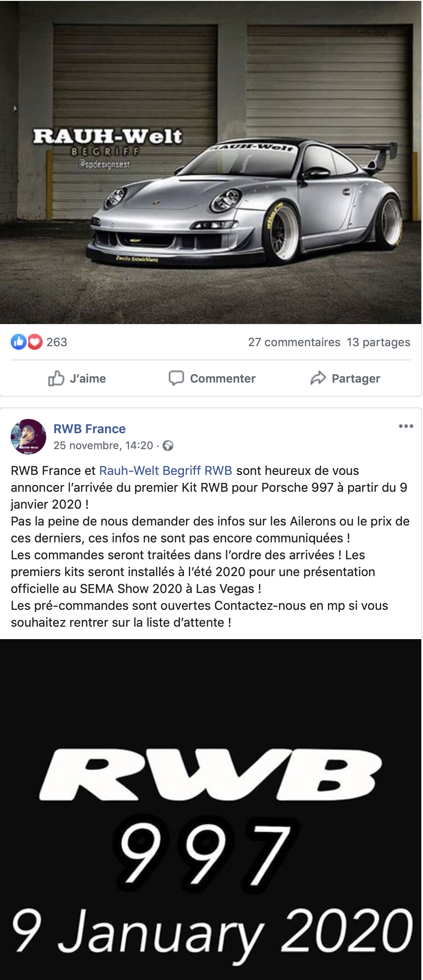Image resolution: width=423 pixels, height=980 pixels.
Task: Like the post with J'aime button
Action: coord(77,379)
